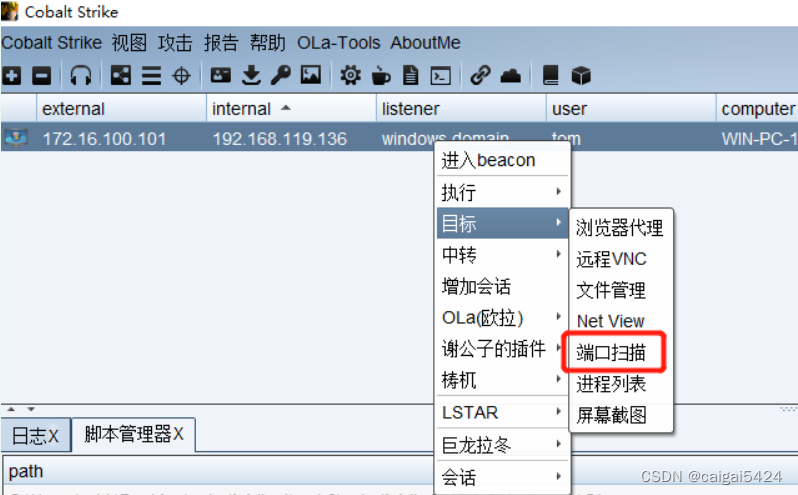This screenshot has height=495, width=798.
Task: Select 浏览器代理 in the submenu
Action: [x=621, y=227]
